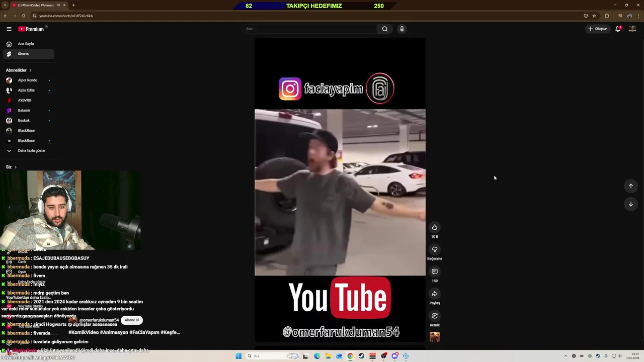Go back in browser history

coord(6,16)
